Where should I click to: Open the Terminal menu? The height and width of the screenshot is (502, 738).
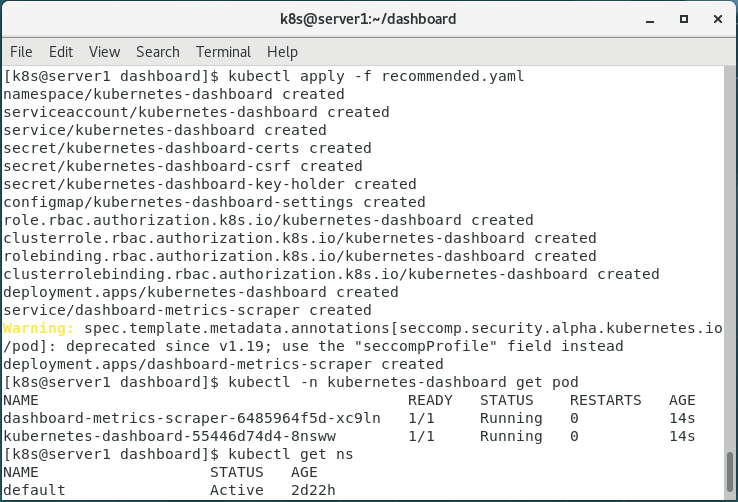(x=223, y=51)
